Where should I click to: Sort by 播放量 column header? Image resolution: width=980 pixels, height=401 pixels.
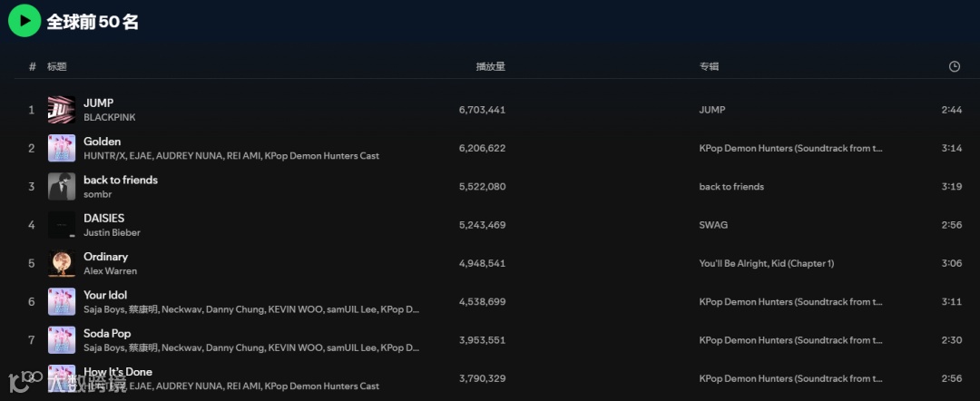(x=491, y=67)
